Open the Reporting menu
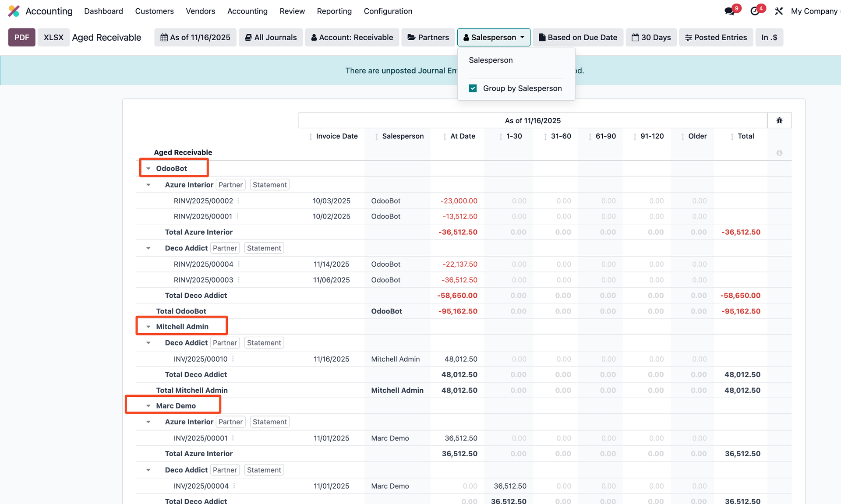The image size is (841, 504). coord(334,11)
